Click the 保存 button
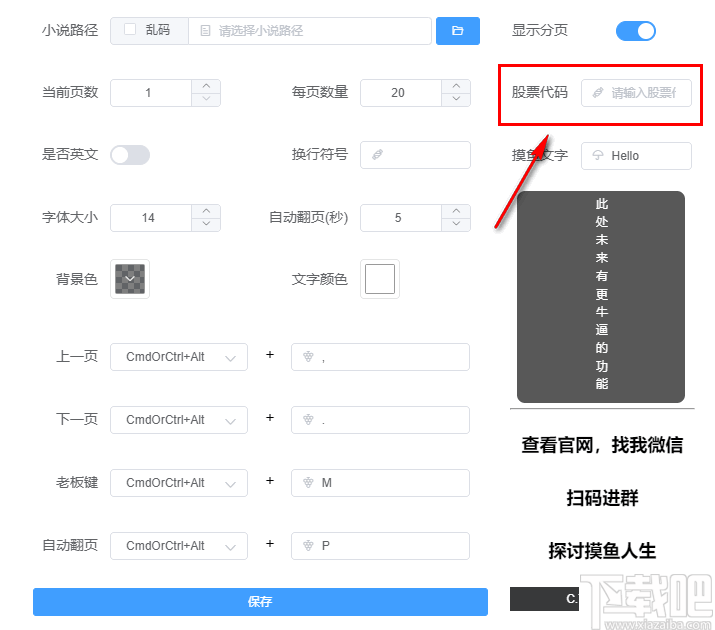Screen dimensions: 715x630 point(260,602)
